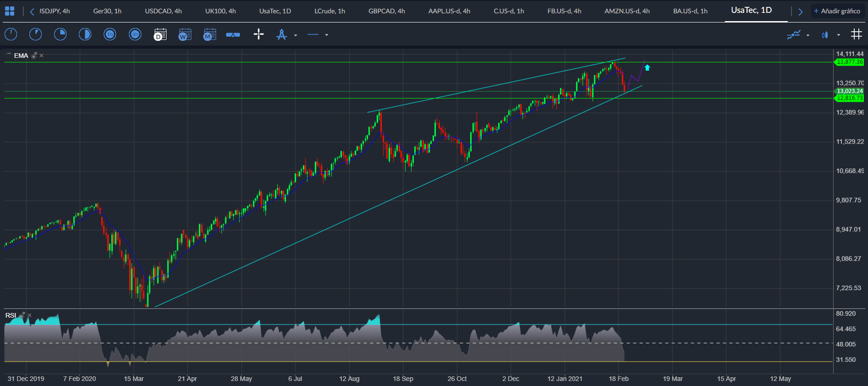The image size is (868, 386).
Task: Switch to the Ger30, 1h tab
Action: [107, 11]
